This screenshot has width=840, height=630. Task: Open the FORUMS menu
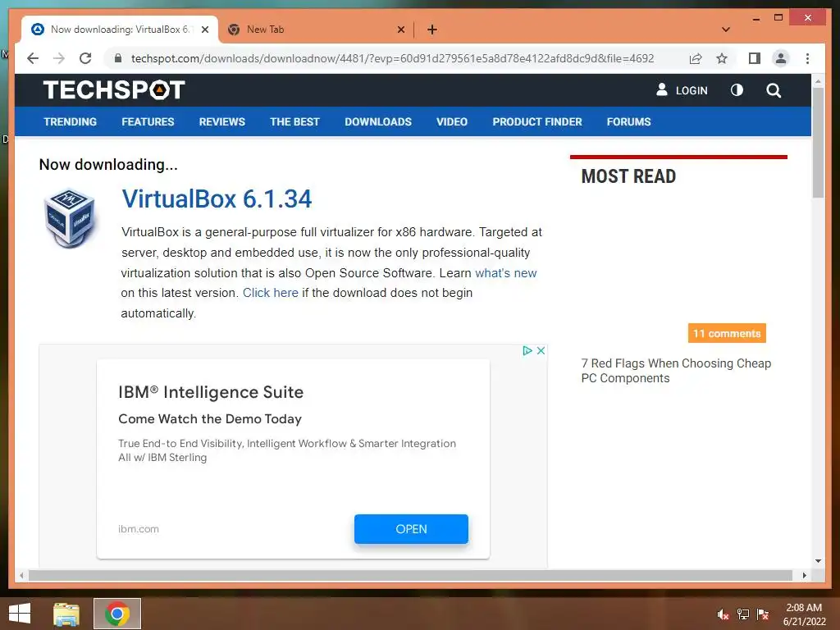[x=629, y=121]
